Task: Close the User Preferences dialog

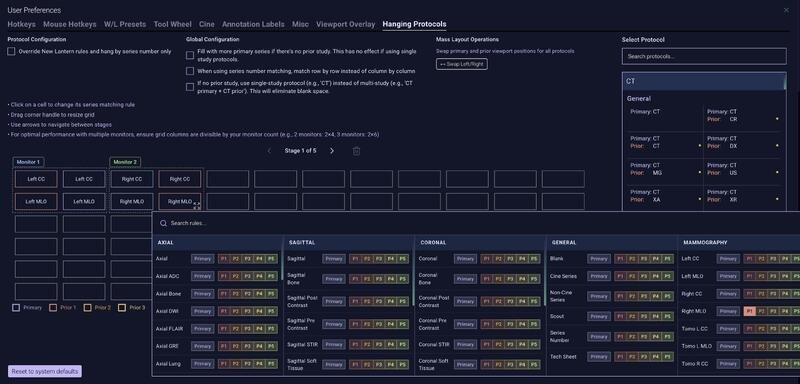Action: (x=786, y=10)
